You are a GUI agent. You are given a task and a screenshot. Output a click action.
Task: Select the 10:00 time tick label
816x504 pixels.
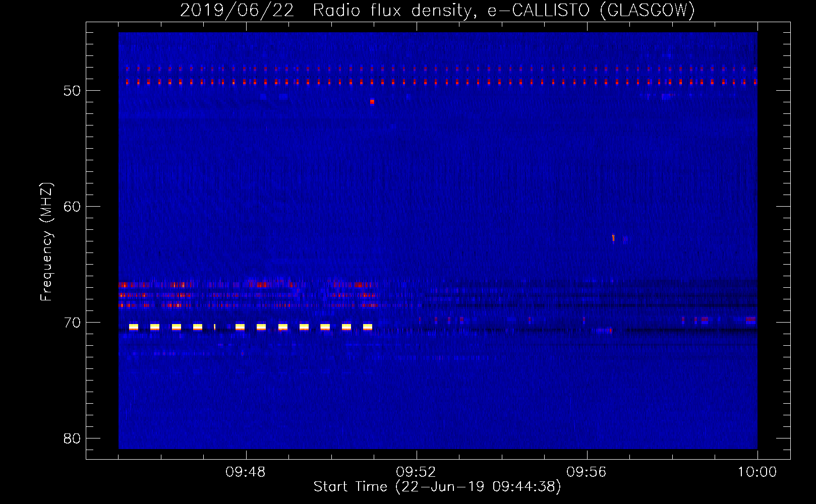(757, 472)
